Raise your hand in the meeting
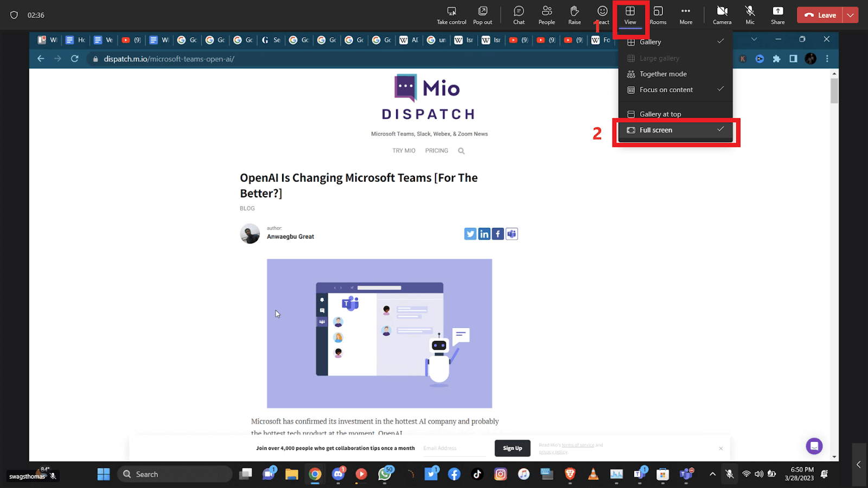This screenshot has height=488, width=868. pos(575,15)
